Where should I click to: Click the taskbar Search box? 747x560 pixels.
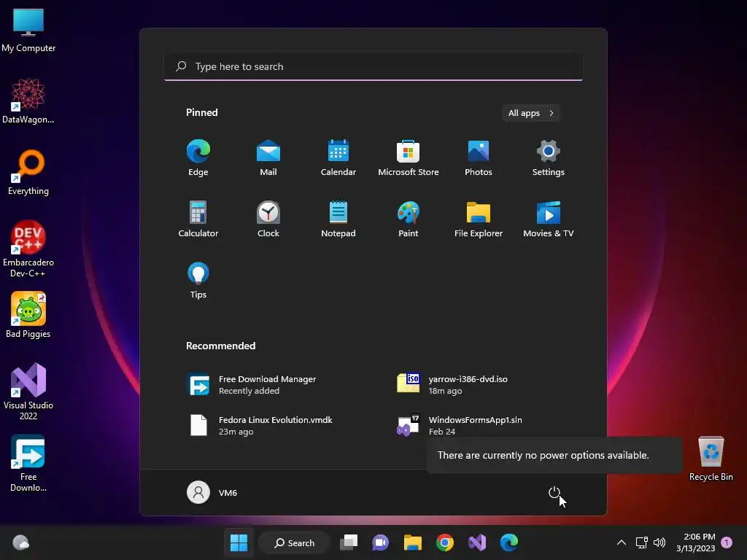294,542
